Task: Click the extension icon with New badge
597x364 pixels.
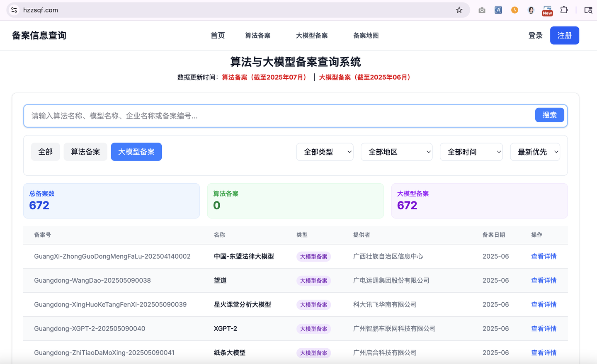Action: pyautogui.click(x=547, y=11)
